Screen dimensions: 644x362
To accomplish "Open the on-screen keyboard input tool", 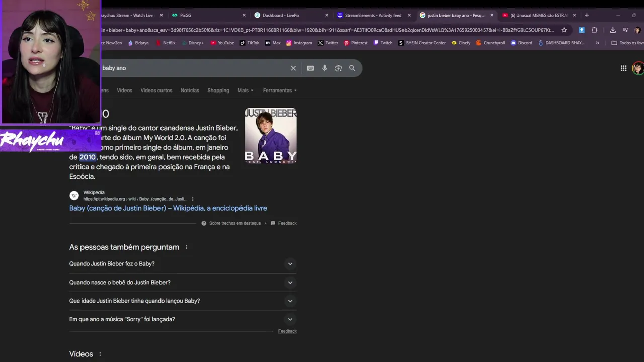I will 310,68.
